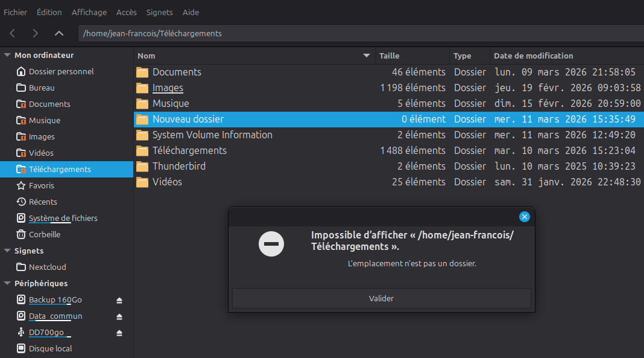
Task: Go up to parent folder arrow
Action: click(x=58, y=33)
